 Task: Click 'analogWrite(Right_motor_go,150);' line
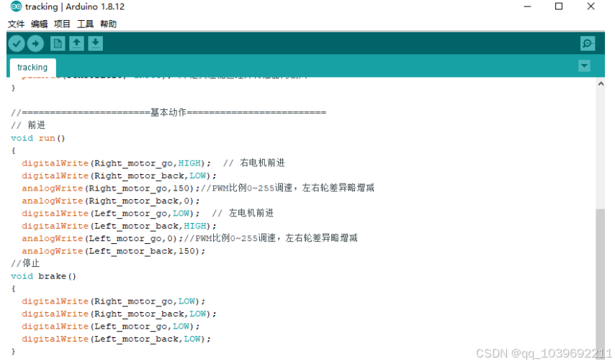click(x=111, y=188)
